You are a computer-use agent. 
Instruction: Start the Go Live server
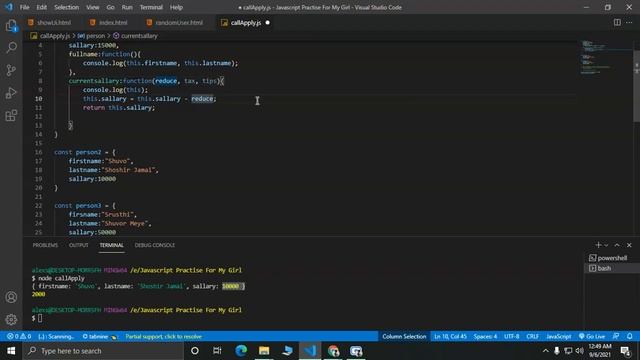click(592, 336)
